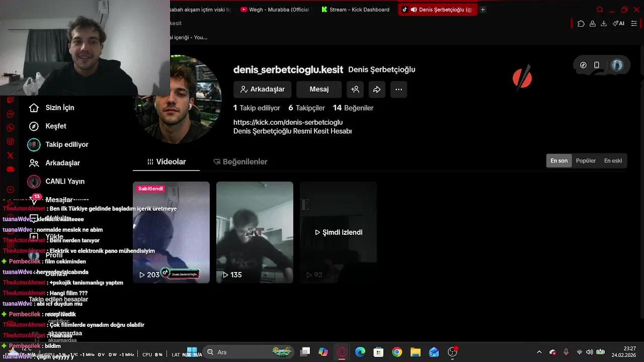Click the add-friend person icon button
644x362 pixels.
355,89
